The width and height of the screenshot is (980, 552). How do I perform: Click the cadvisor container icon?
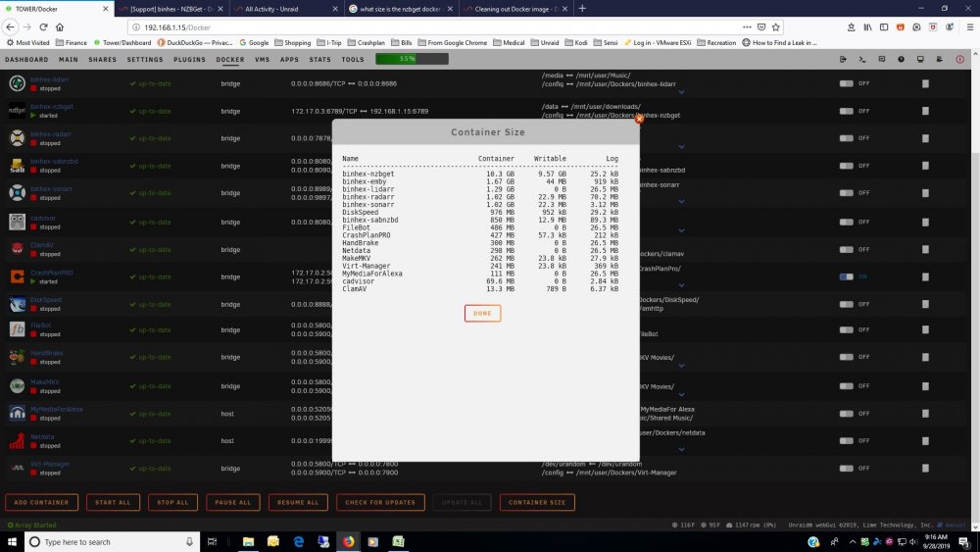17,222
